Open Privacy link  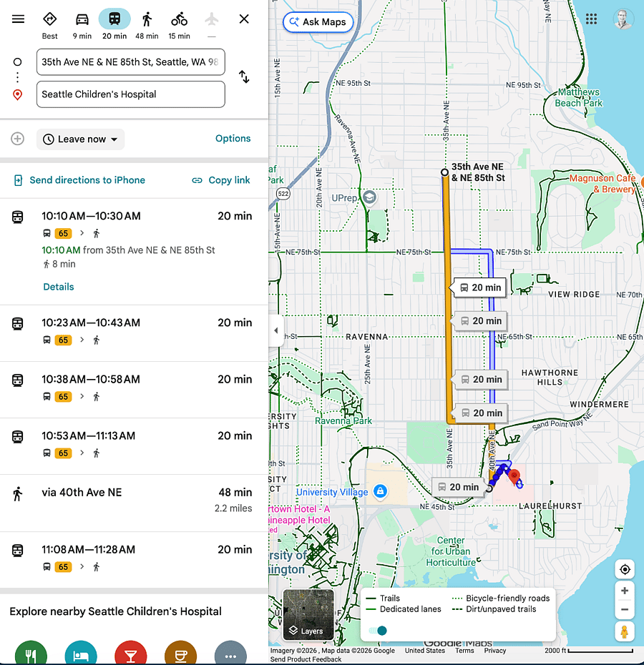point(495,651)
